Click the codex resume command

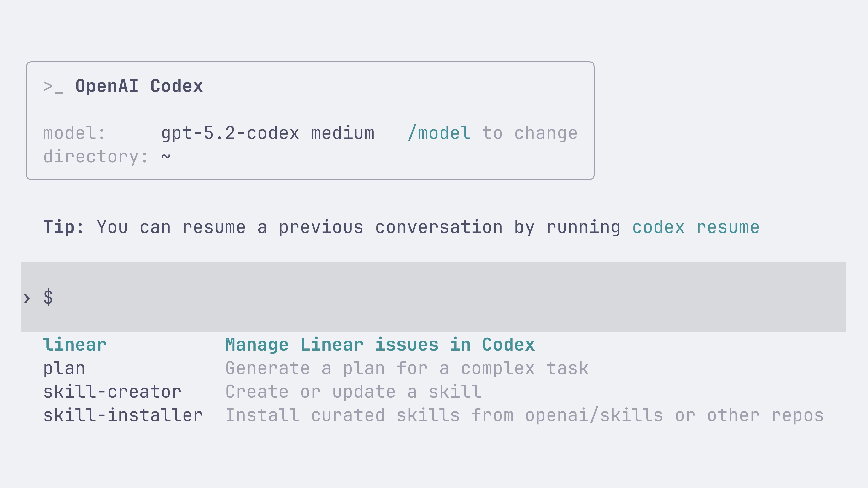click(x=696, y=227)
